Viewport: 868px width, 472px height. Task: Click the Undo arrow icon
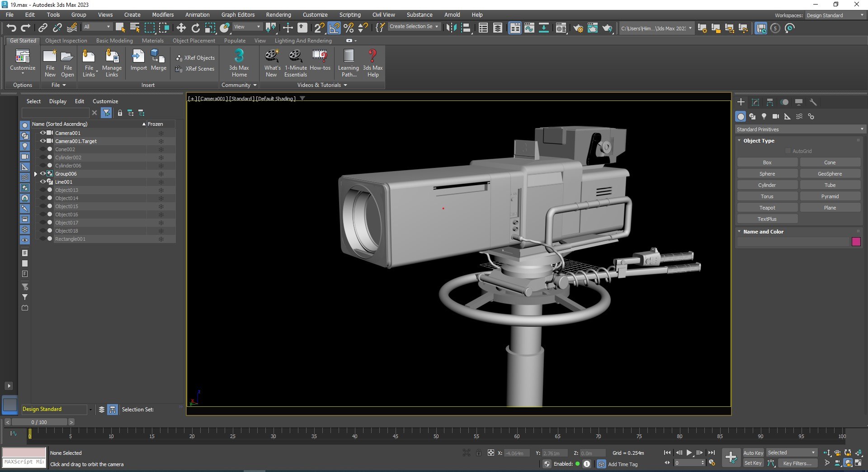click(x=11, y=28)
